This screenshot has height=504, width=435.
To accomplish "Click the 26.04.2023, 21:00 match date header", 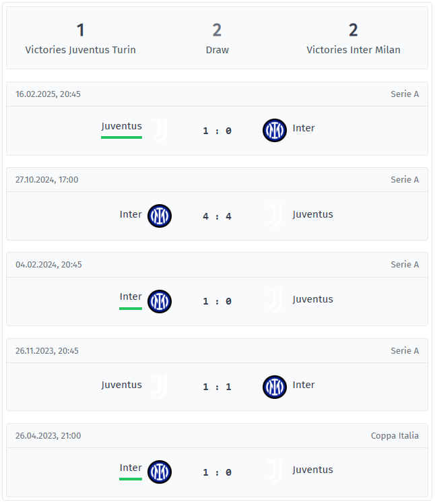I will [48, 435].
